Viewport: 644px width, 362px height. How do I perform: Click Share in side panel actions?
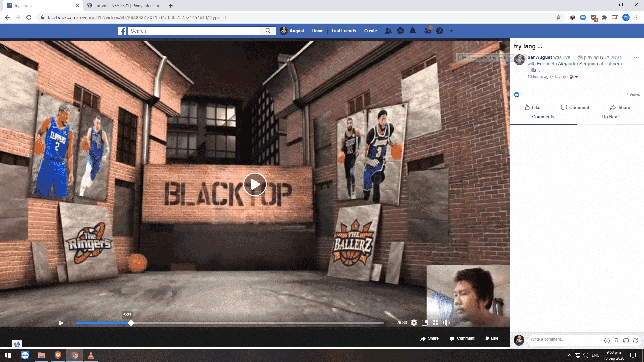[x=620, y=107]
